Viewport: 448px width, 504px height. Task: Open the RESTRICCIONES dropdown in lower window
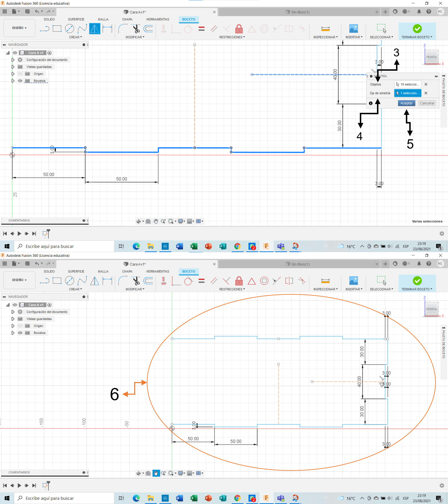[232, 289]
